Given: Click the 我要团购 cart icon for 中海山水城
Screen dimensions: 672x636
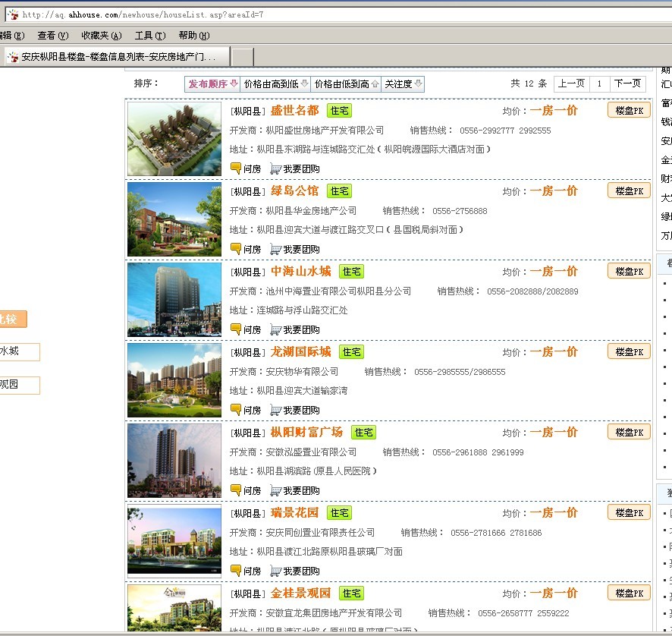Looking at the screenshot, I should (275, 329).
